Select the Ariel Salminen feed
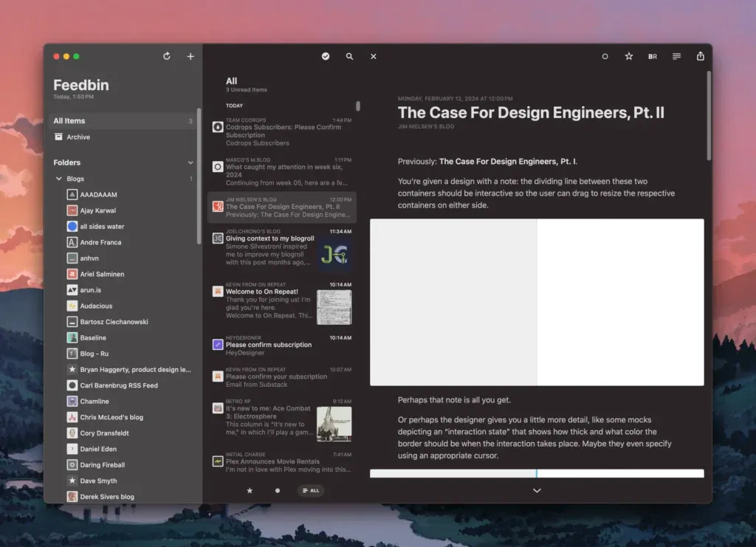The height and width of the screenshot is (547, 756). 129,274
